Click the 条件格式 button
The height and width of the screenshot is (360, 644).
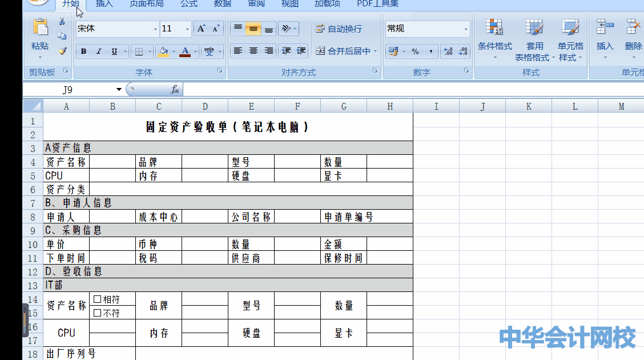[494, 39]
